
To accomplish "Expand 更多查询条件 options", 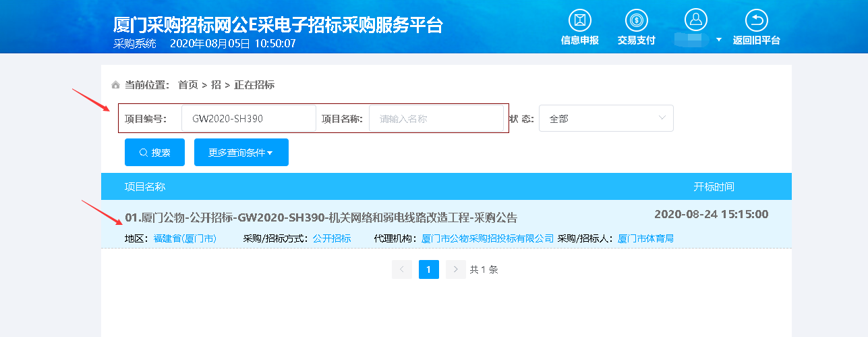I will (x=241, y=153).
